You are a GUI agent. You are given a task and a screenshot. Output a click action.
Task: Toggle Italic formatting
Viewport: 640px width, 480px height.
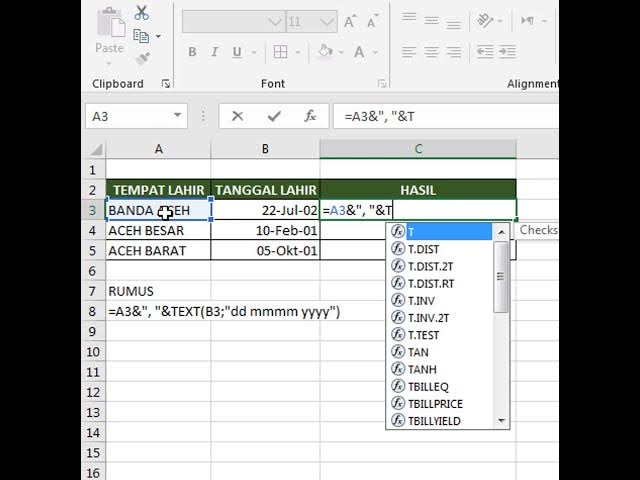(x=214, y=52)
